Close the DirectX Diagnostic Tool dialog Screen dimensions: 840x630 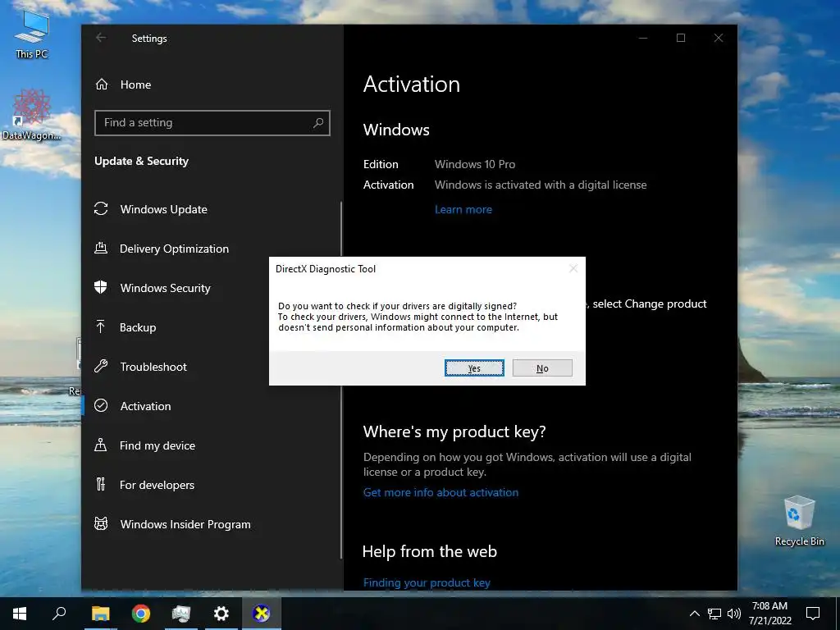pyautogui.click(x=573, y=268)
